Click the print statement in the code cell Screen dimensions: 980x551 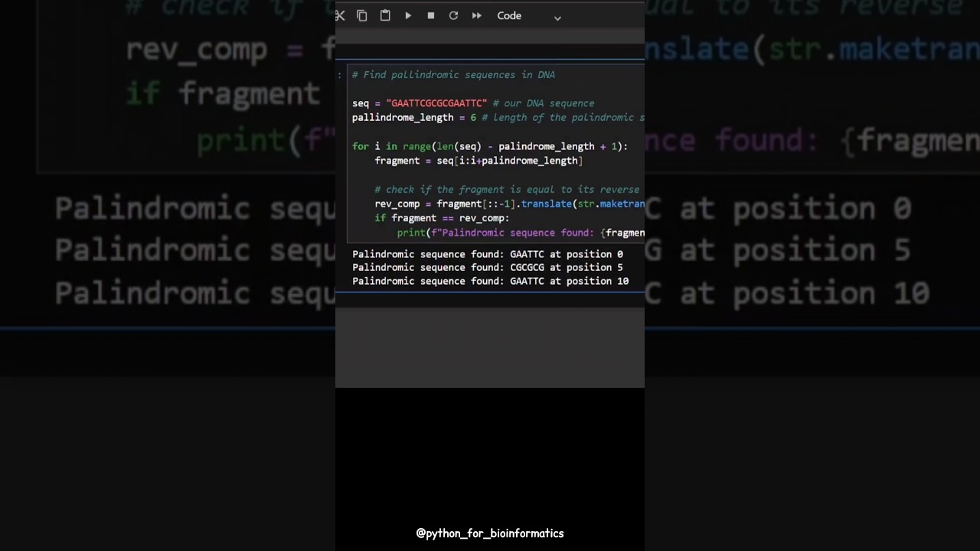coord(521,233)
